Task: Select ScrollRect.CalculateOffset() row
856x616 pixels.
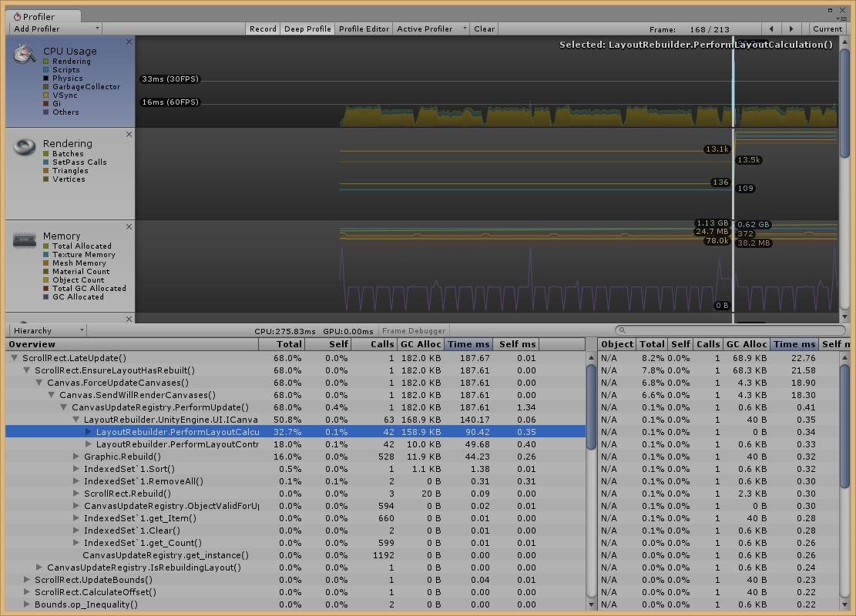Action: pyautogui.click(x=295, y=592)
